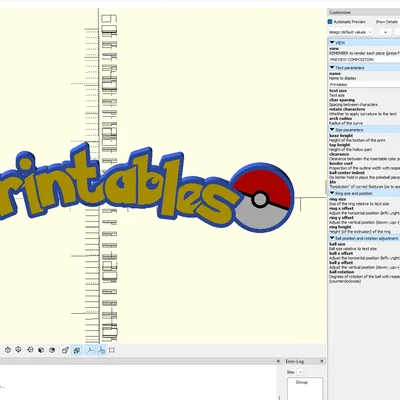Screen dimensions: 400x400
Task: Open the Show filter dropdown in Error-Log
Action: [x=300, y=372]
